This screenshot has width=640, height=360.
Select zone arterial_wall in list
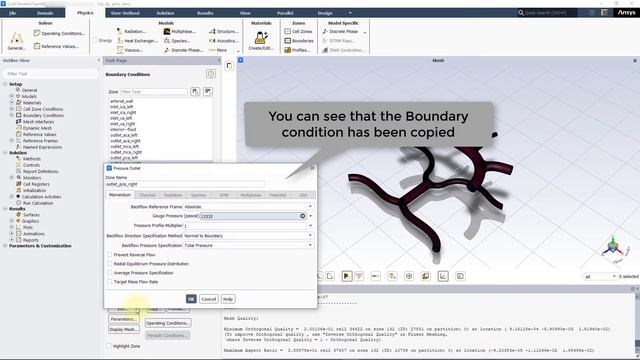(x=121, y=101)
